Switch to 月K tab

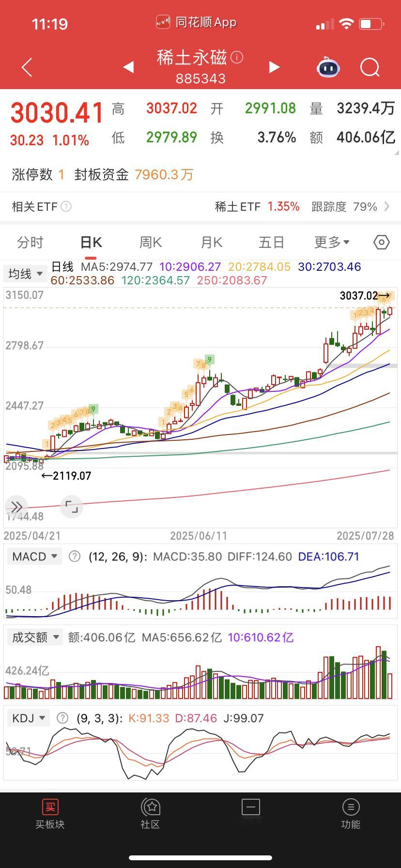pyautogui.click(x=211, y=242)
